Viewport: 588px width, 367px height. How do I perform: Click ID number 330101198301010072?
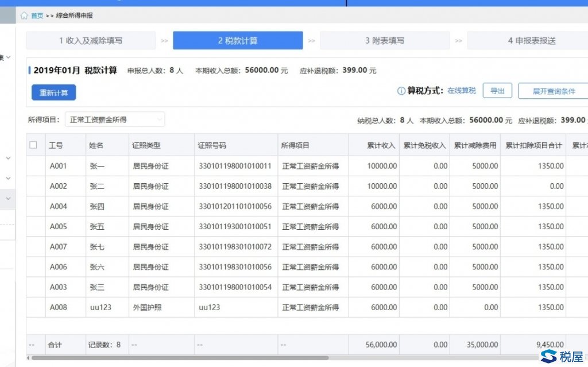pyautogui.click(x=235, y=247)
